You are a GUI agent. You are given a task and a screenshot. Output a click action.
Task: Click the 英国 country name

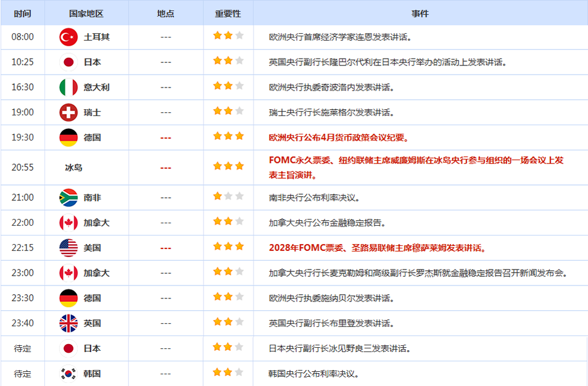pos(93,323)
